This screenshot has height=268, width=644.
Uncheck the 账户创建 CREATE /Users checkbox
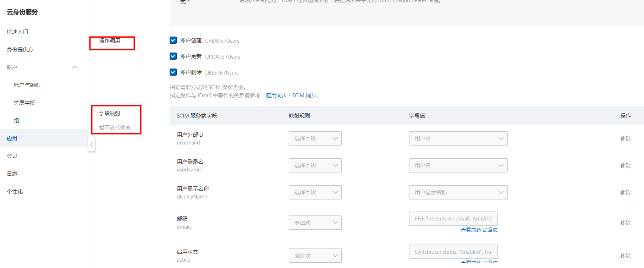click(x=173, y=40)
